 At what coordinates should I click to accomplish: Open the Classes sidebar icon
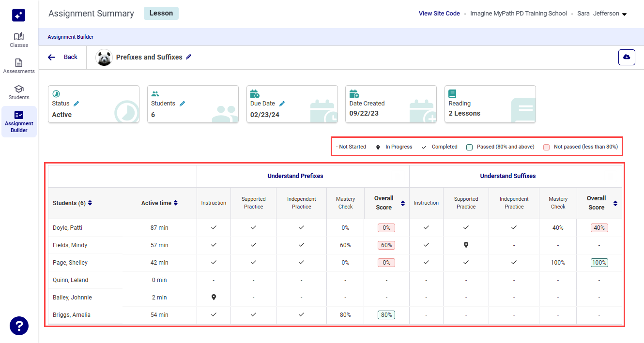[19, 40]
